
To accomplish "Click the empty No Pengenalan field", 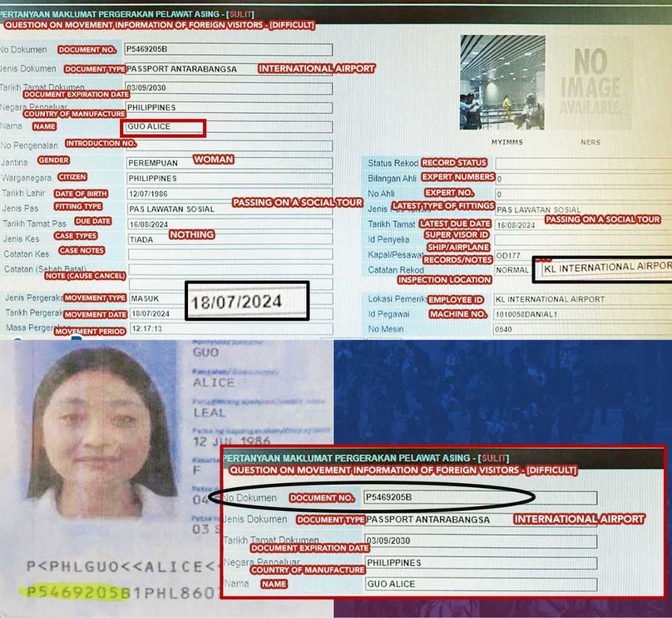I will [x=229, y=146].
